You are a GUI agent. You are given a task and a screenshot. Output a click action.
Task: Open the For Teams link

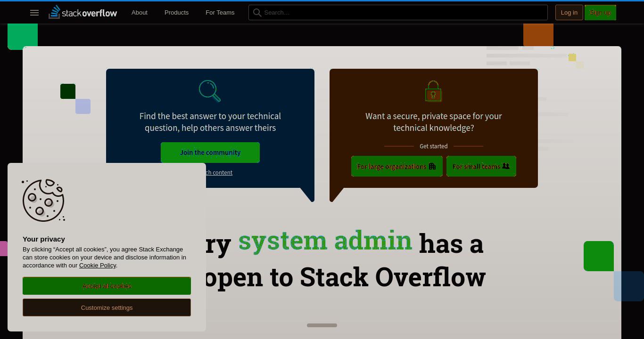click(x=220, y=12)
